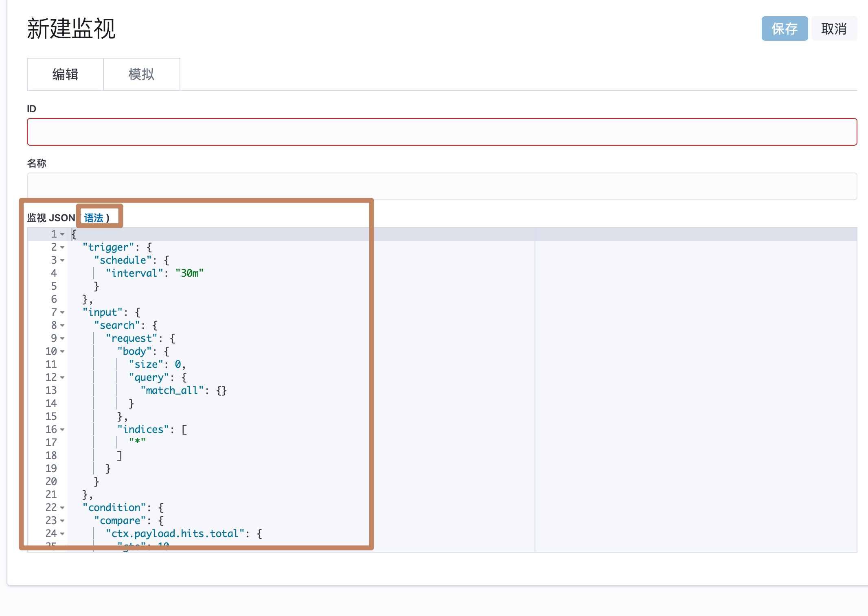Collapse the condition block fold arrow
This screenshot has height=616, width=868.
pos(62,508)
